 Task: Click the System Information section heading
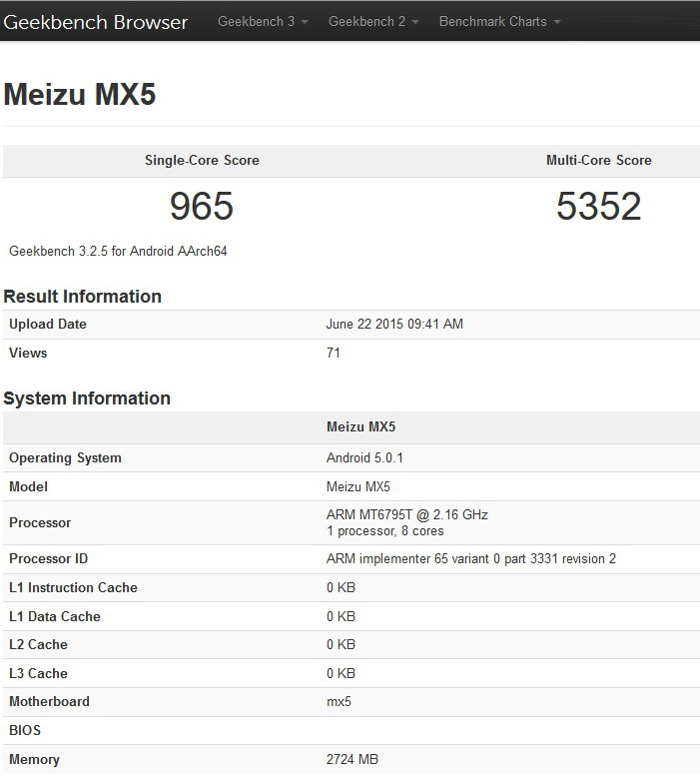[x=87, y=398]
